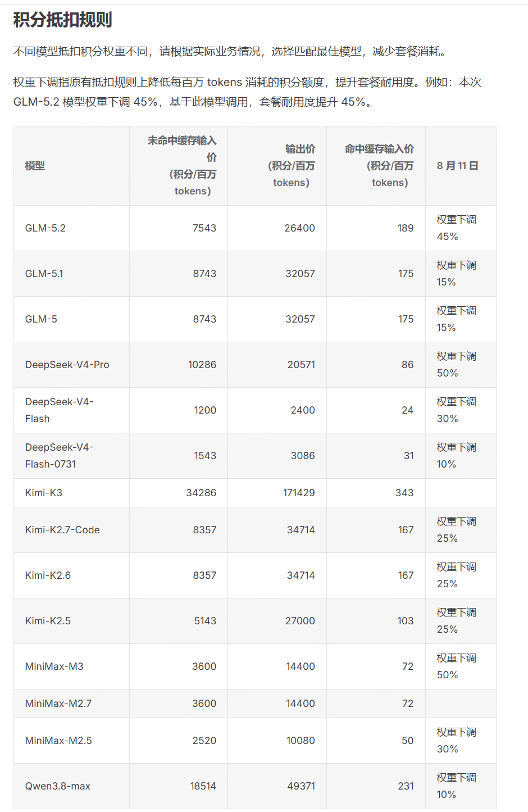Click the 积分抵扣规则 heading

click(x=62, y=20)
